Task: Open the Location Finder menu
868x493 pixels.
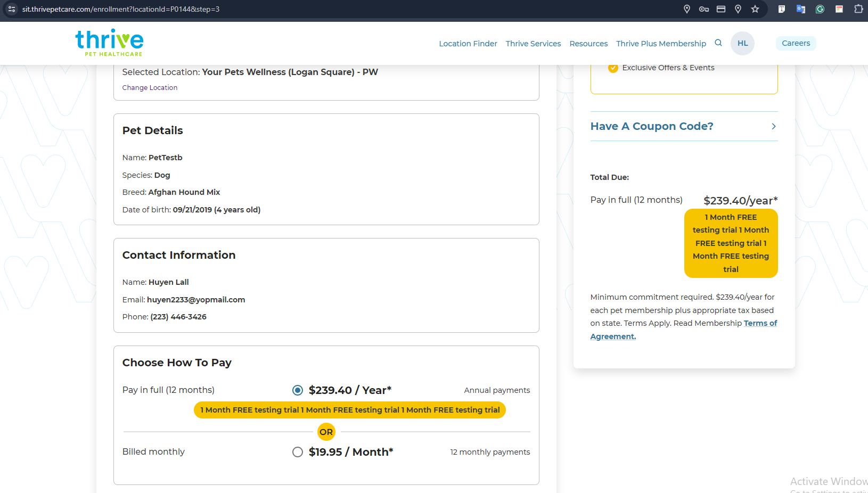Action: 468,44
